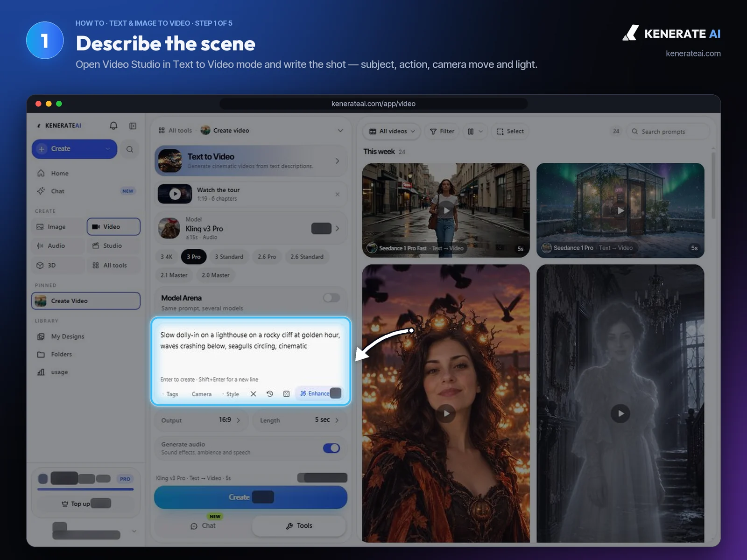
Task: Select the Video create tile
Action: [x=113, y=227]
